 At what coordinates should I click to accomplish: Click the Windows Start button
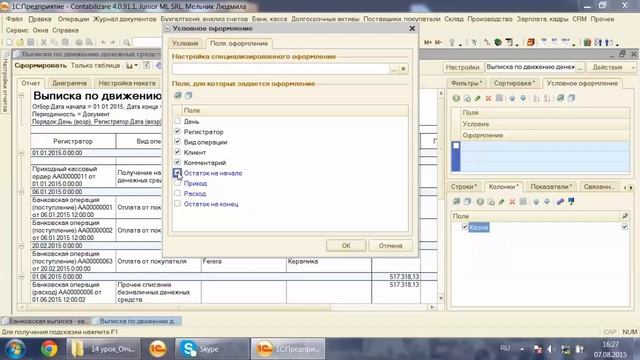15,349
